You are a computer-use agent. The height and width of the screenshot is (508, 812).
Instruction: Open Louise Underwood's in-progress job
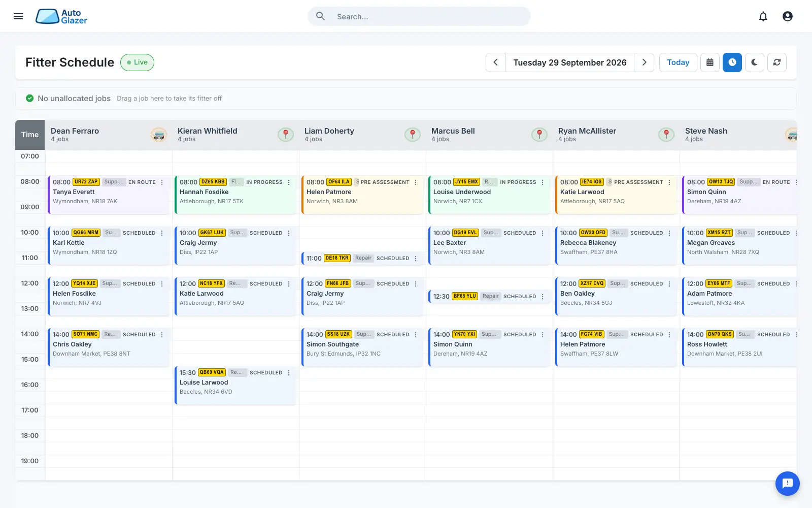(489, 195)
